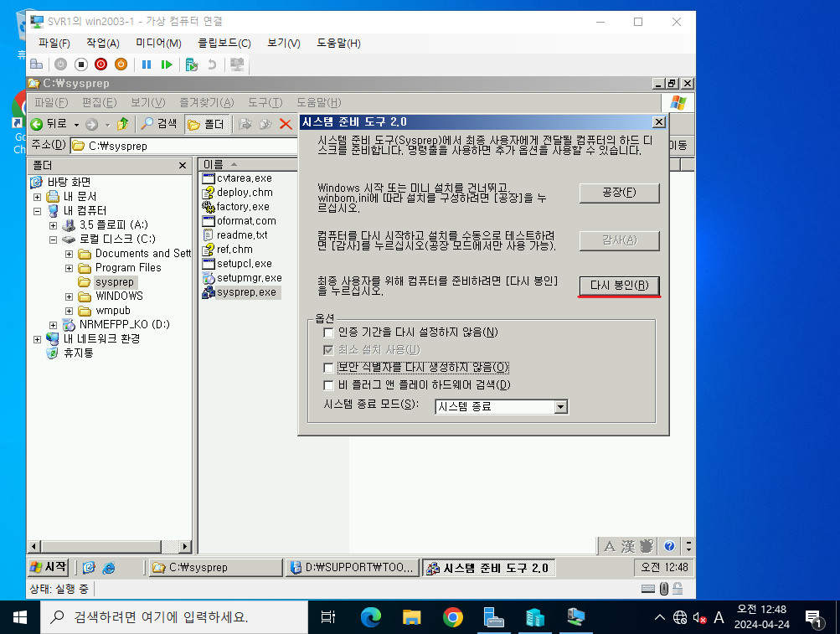Pause the virtual machine
This screenshot has width=840, height=634.
pyautogui.click(x=147, y=64)
